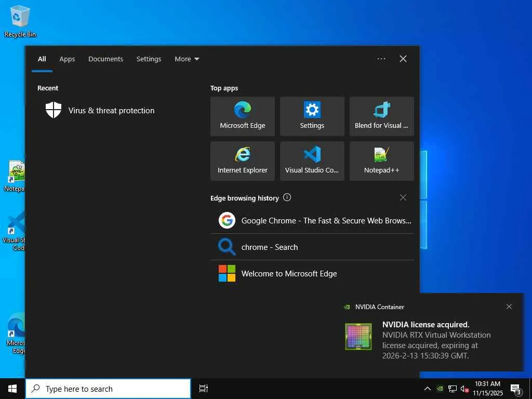The width and height of the screenshot is (532, 399).
Task: Launch Internet Explorer from Top apps
Action: pos(242,161)
